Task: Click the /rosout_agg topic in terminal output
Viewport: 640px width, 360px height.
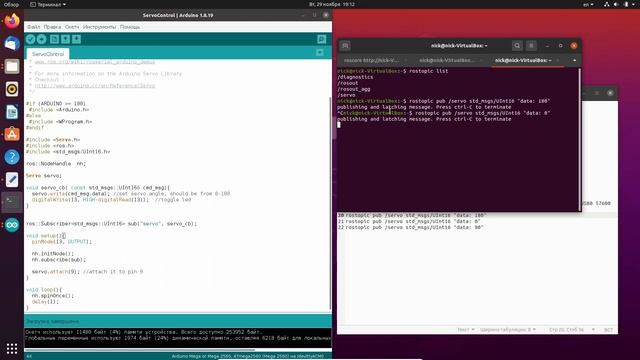Action: tap(354, 89)
